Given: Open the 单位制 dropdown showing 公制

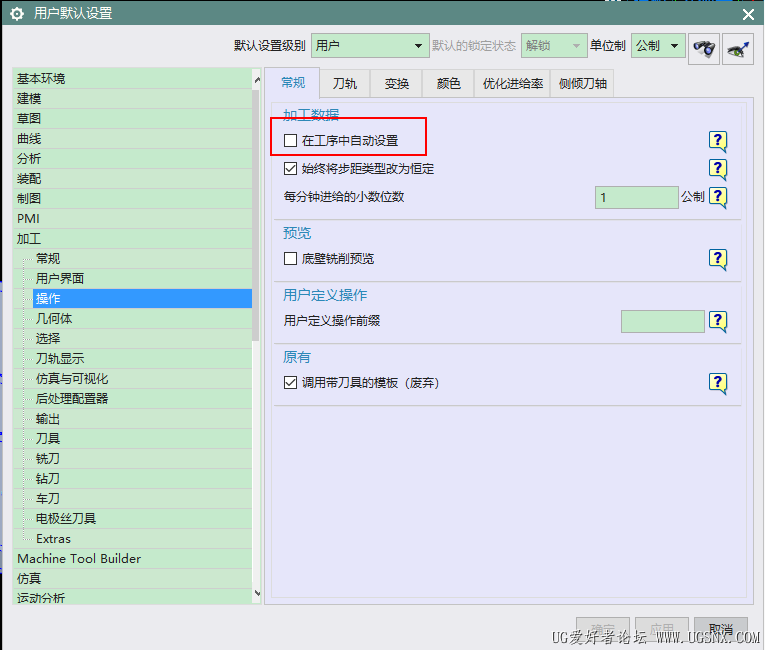Looking at the screenshot, I should (x=658, y=46).
